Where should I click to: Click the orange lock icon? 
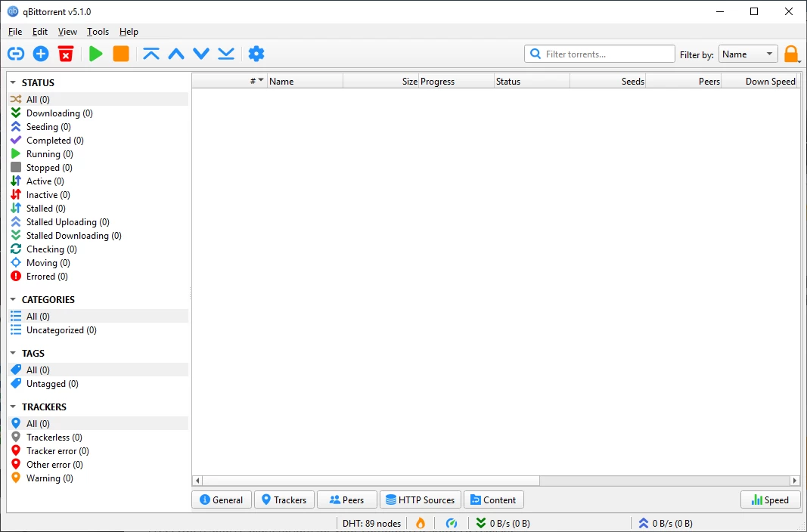click(790, 54)
